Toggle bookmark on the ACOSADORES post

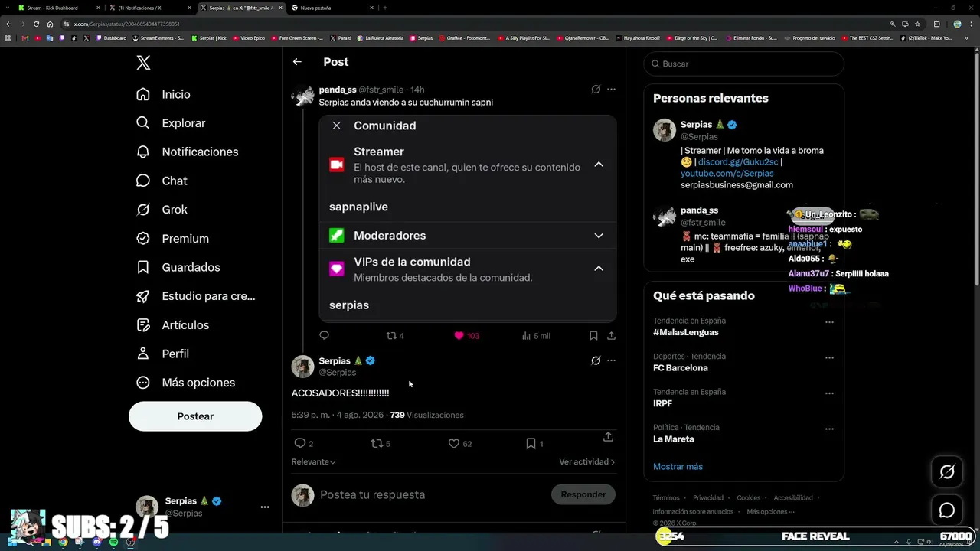534,443
